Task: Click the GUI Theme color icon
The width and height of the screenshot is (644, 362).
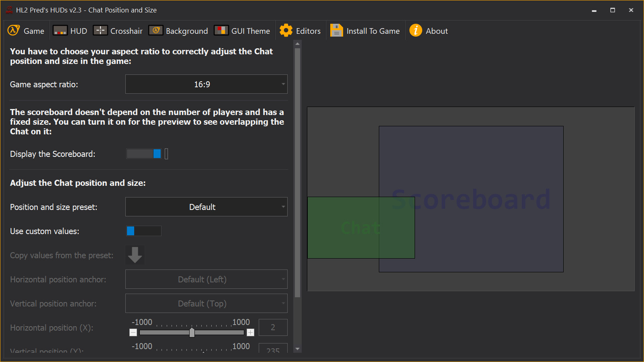Action: click(221, 31)
